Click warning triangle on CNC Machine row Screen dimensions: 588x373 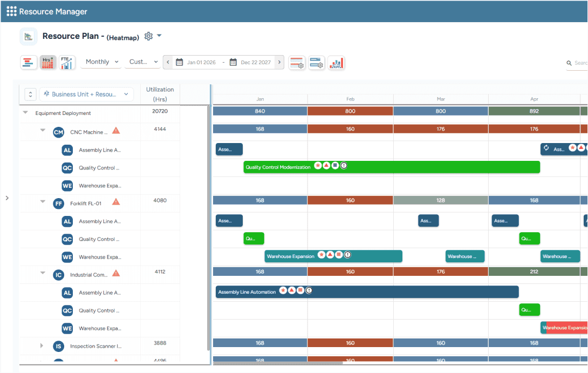tap(116, 131)
